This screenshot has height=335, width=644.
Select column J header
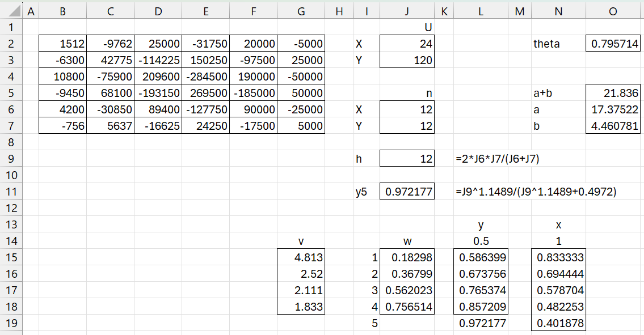pyautogui.click(x=407, y=10)
